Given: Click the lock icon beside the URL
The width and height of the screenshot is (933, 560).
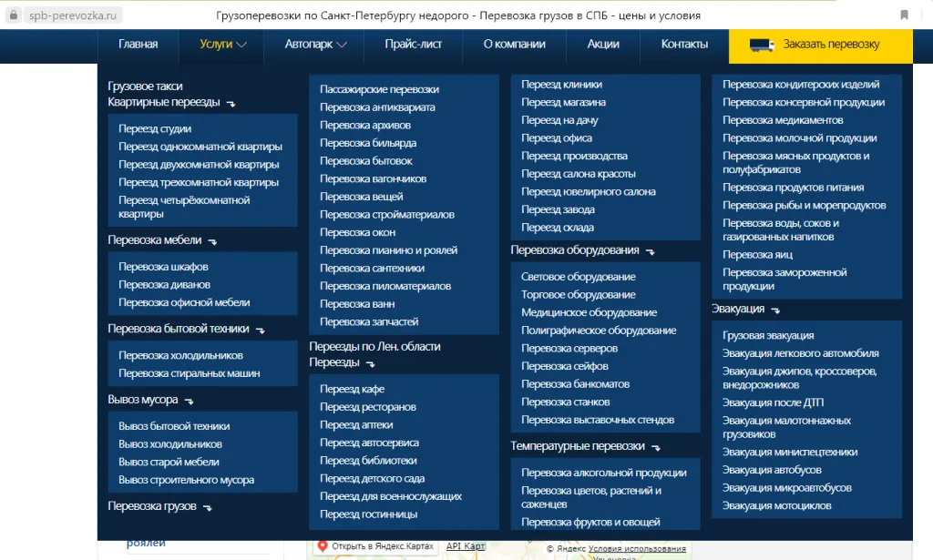Looking at the screenshot, I should click(13, 15).
